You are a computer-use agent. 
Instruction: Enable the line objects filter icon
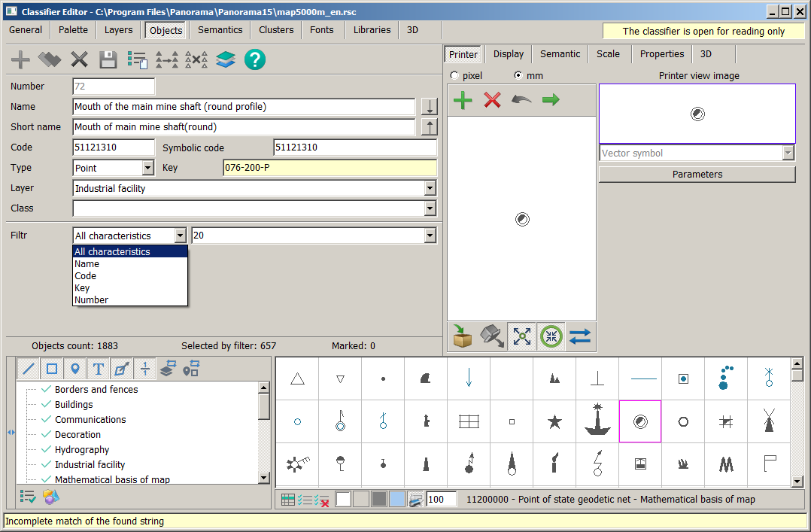point(29,369)
